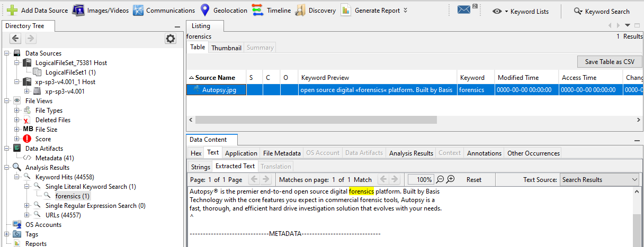644x247 pixels.
Task: Open the Keyword Lists dropdown
Action: pos(520,11)
